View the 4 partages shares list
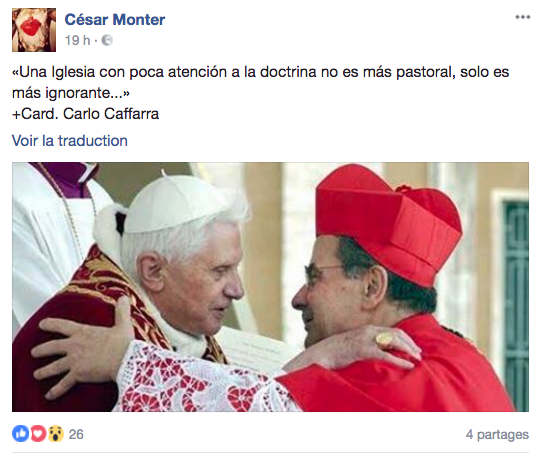 pyautogui.click(x=497, y=434)
